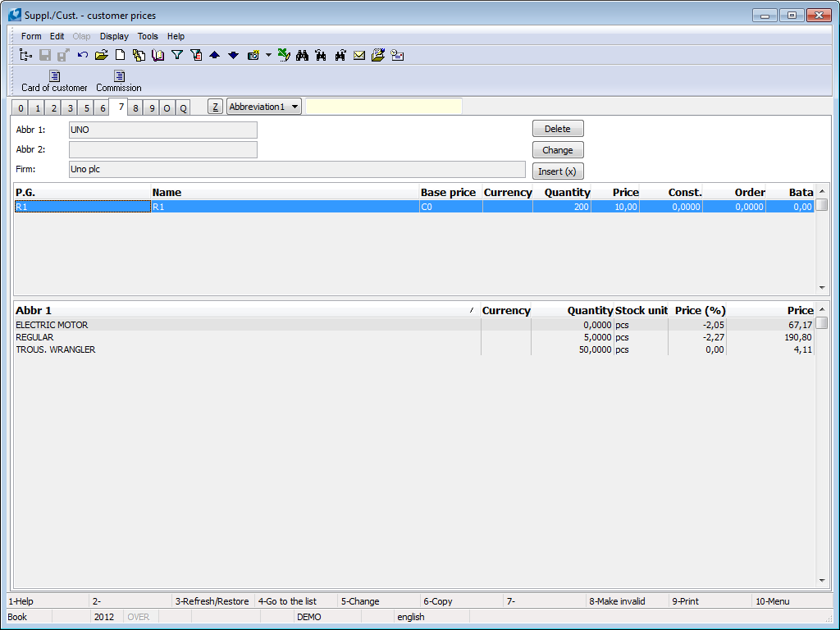Switch to tab 2

(x=53, y=108)
